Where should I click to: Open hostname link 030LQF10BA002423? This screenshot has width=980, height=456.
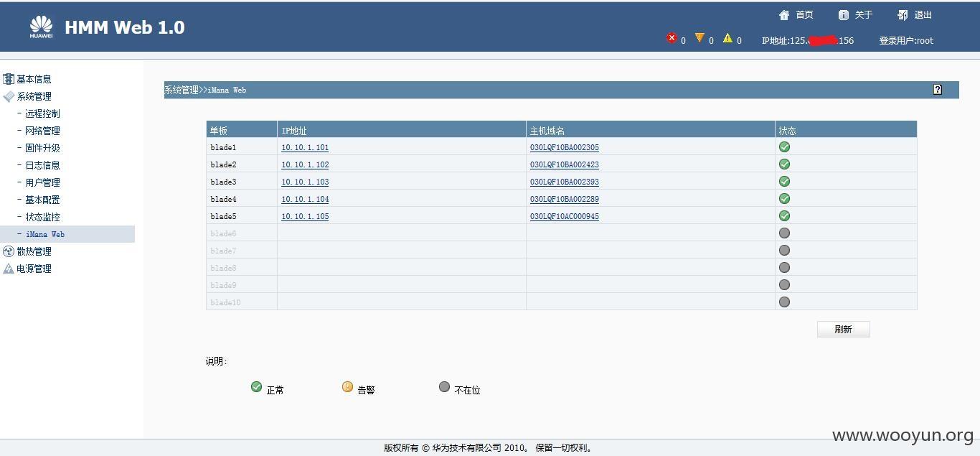pos(565,164)
